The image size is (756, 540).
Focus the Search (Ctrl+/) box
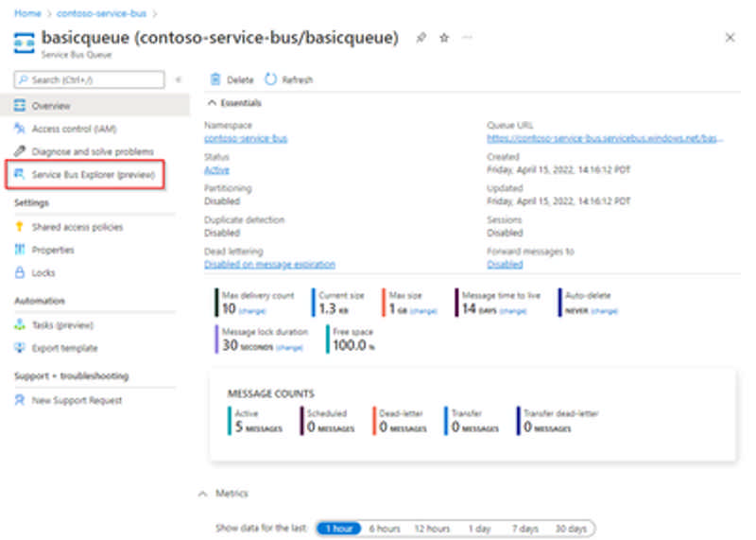coord(89,79)
